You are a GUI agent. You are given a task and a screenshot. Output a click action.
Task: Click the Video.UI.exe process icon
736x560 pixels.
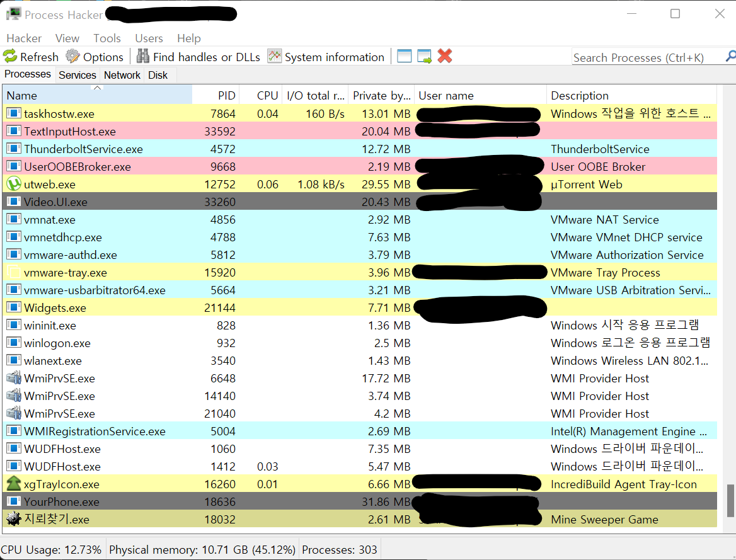[x=14, y=202]
